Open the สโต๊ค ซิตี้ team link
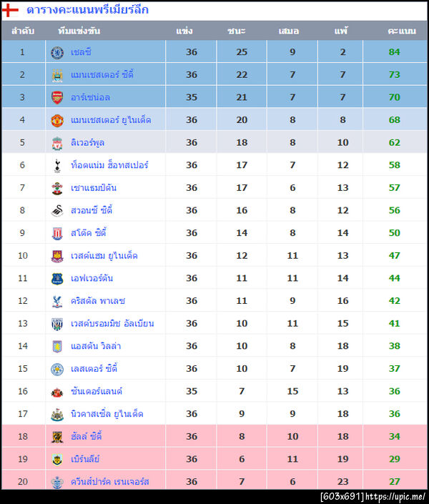The image size is (429, 504). (88, 233)
